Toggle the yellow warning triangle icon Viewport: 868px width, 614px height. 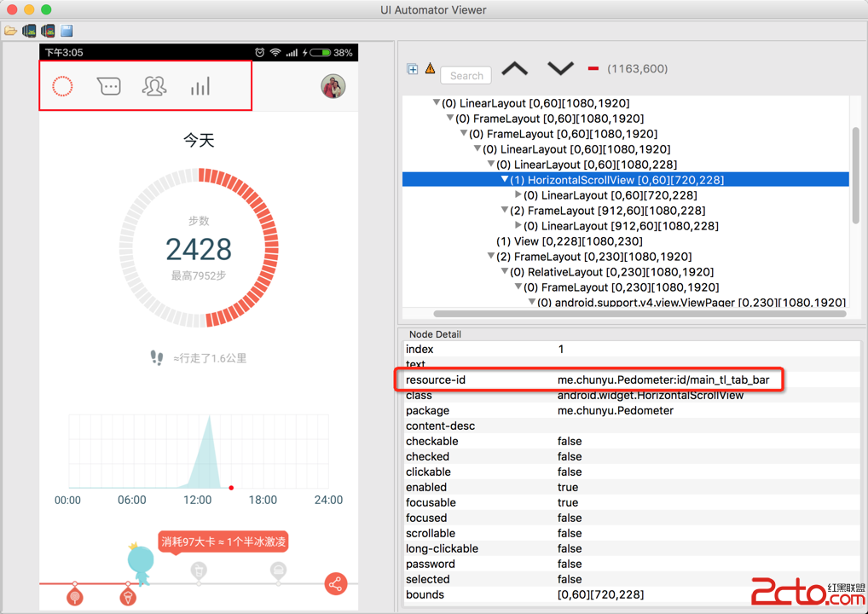click(x=430, y=69)
